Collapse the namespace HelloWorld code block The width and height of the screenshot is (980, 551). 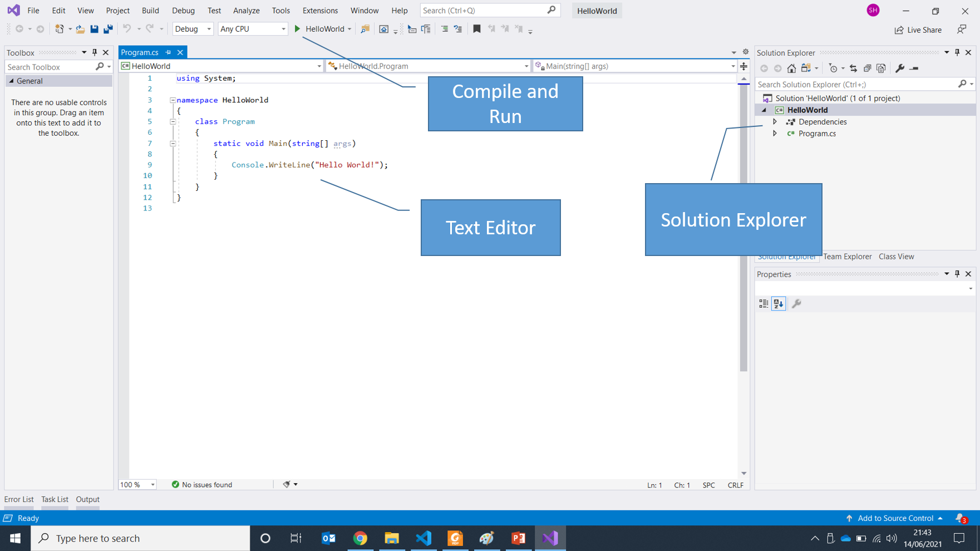[173, 100]
